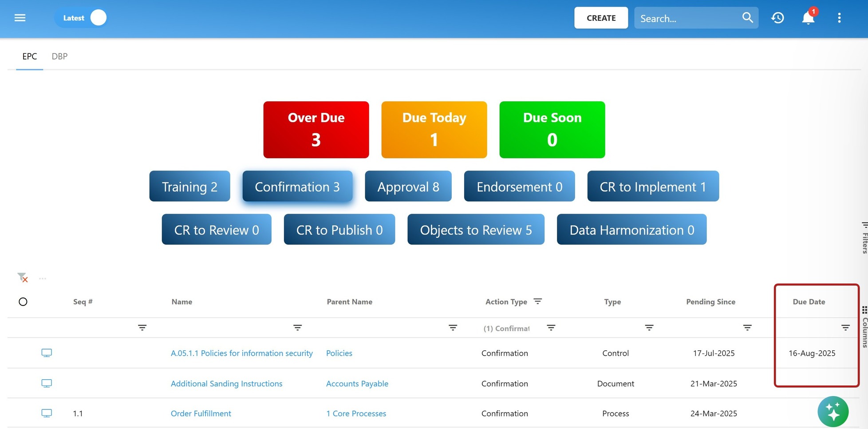Sort by the Type column header

point(612,302)
